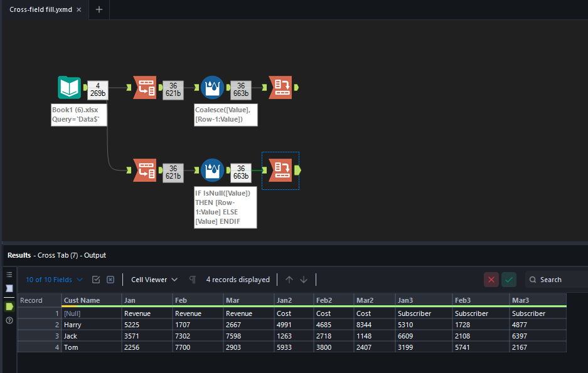This screenshot has width=588, height=373.
Task: Sort by the Cust Name column header
Action: [x=92, y=300]
